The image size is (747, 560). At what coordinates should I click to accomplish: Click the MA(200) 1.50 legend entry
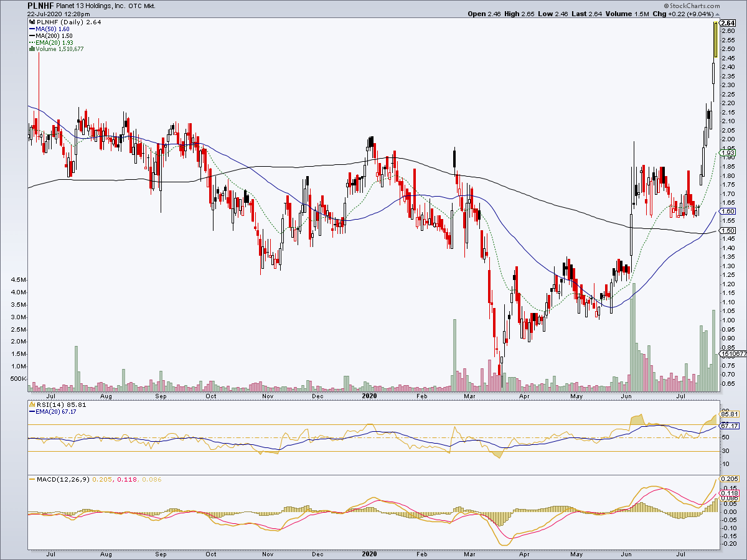pyautogui.click(x=50, y=36)
